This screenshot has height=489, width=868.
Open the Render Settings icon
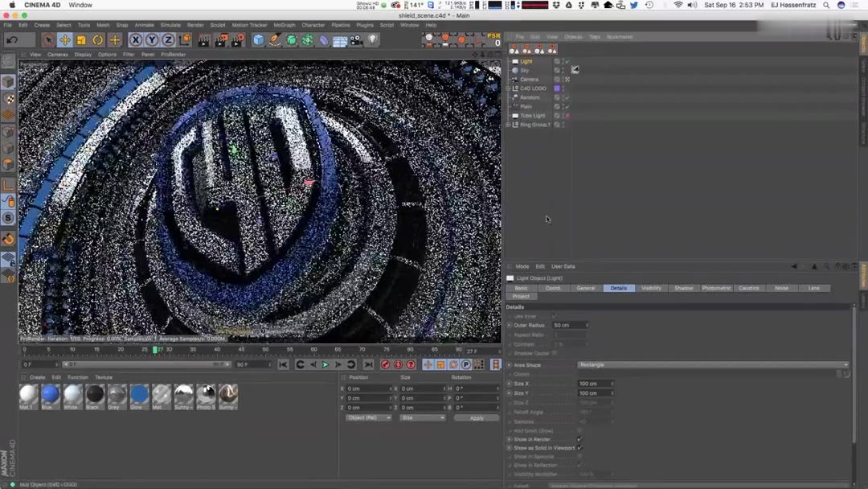236,40
